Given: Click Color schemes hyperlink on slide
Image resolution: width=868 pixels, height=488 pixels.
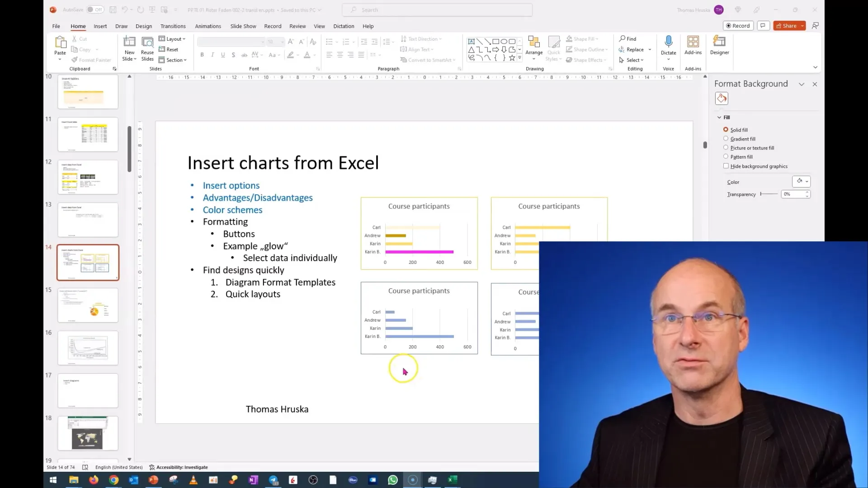Looking at the screenshot, I should (232, 210).
